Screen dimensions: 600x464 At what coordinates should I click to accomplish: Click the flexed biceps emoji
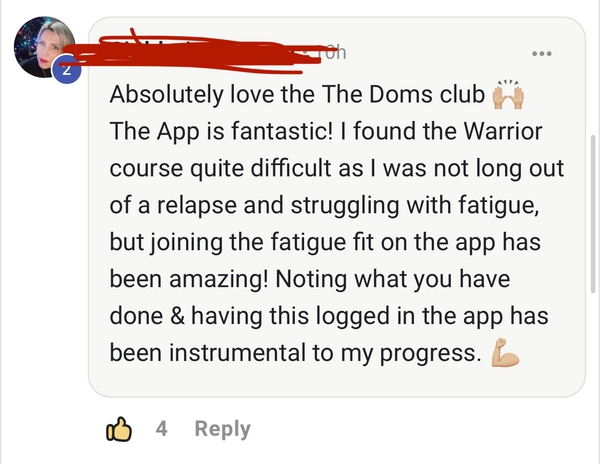505,353
